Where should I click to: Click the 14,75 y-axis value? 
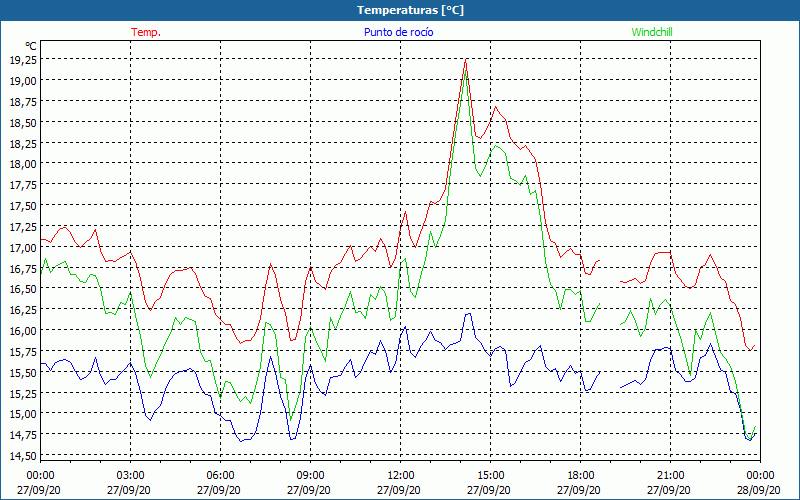[23, 435]
